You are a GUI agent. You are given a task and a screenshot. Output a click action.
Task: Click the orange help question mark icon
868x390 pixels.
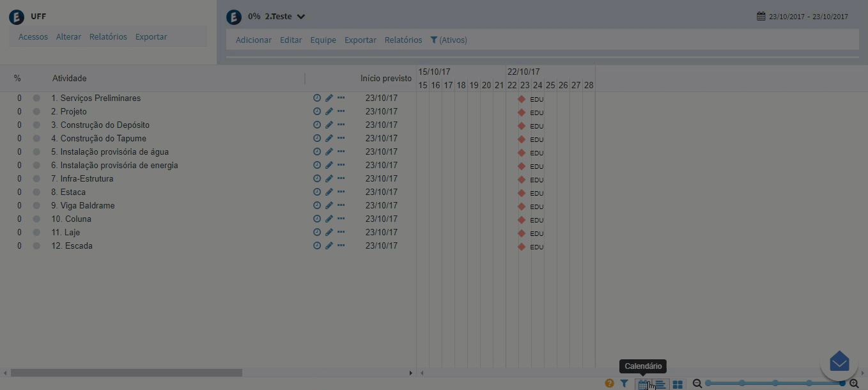[609, 384]
